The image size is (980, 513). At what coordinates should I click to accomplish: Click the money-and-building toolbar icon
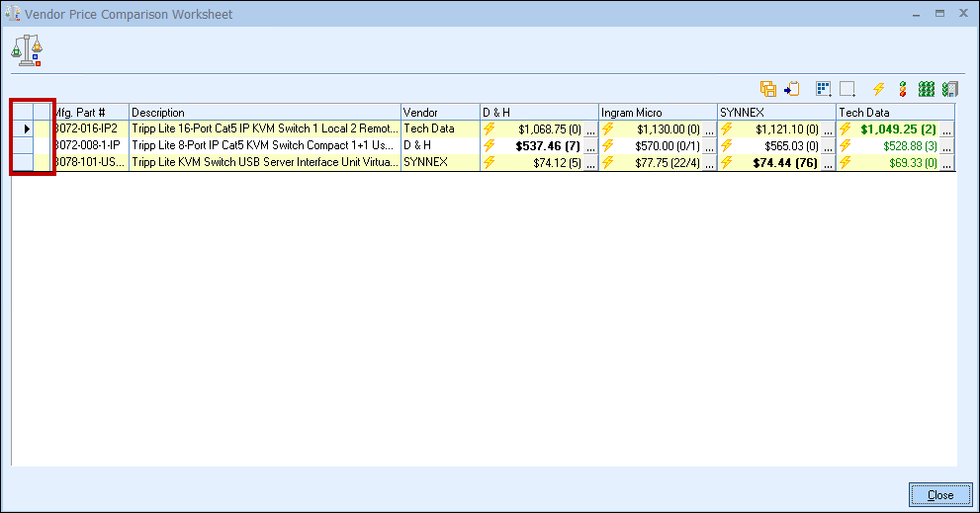[x=950, y=89]
